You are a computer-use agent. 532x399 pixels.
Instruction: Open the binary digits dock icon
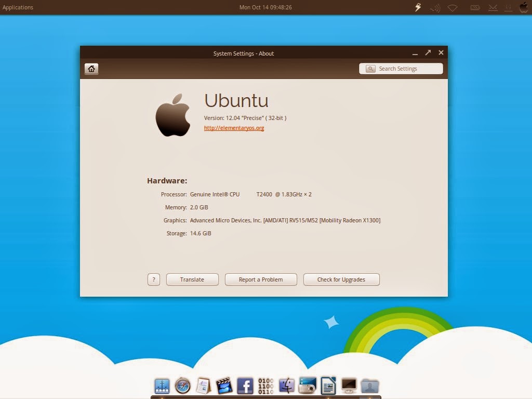[265, 386]
